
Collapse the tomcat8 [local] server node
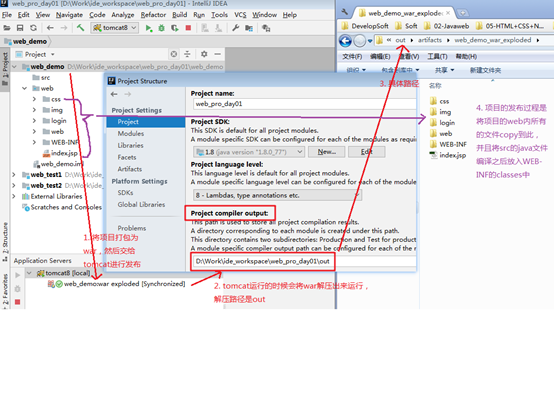click(30, 273)
